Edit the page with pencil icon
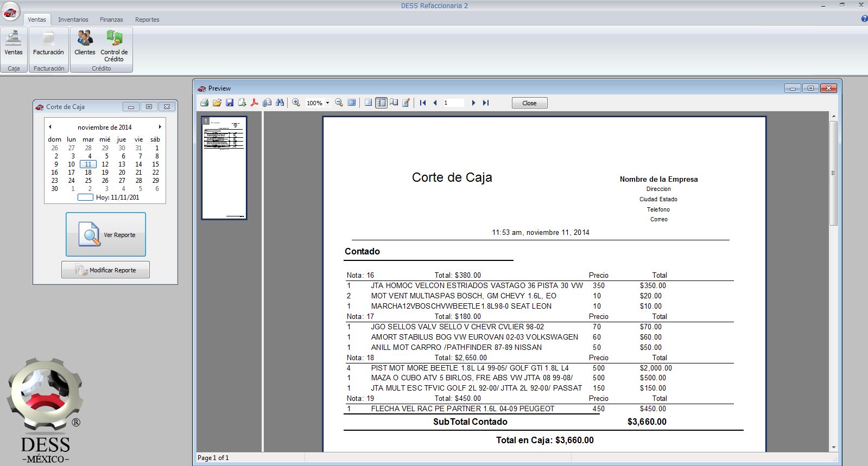The width and height of the screenshot is (868, 466). [x=406, y=103]
